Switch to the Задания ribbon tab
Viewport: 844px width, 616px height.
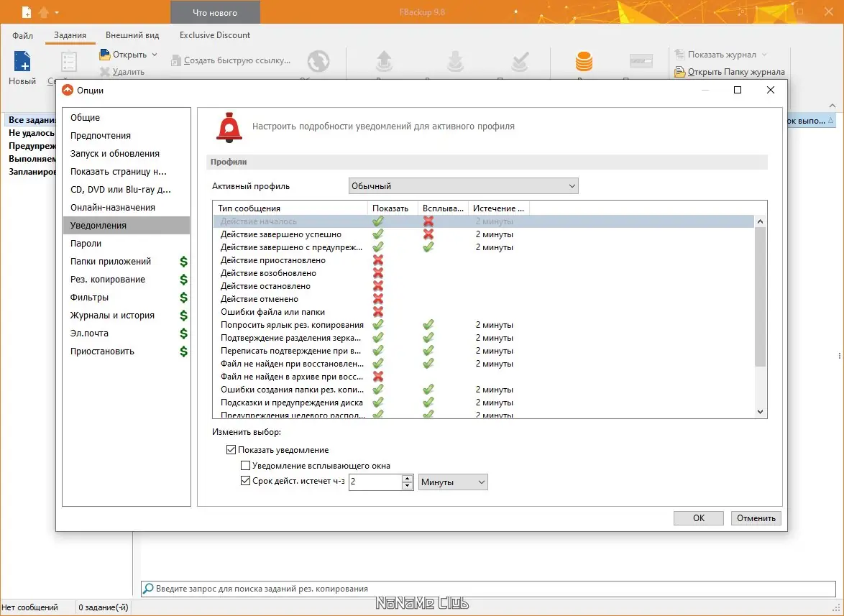coord(70,35)
